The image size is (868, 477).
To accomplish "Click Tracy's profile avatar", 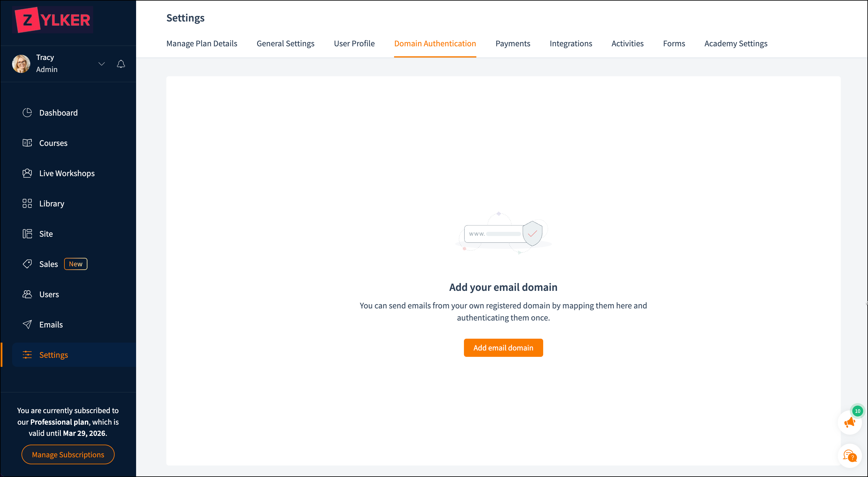I will [21, 64].
